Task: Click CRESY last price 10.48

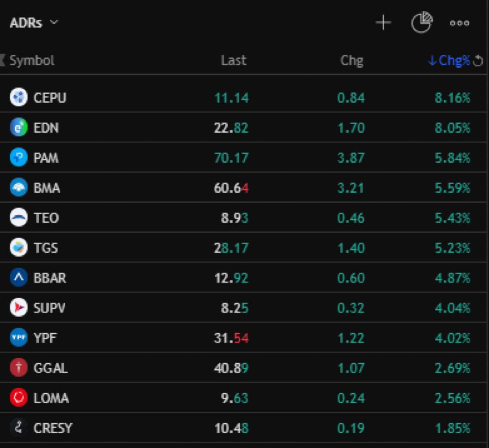Action: point(231,428)
